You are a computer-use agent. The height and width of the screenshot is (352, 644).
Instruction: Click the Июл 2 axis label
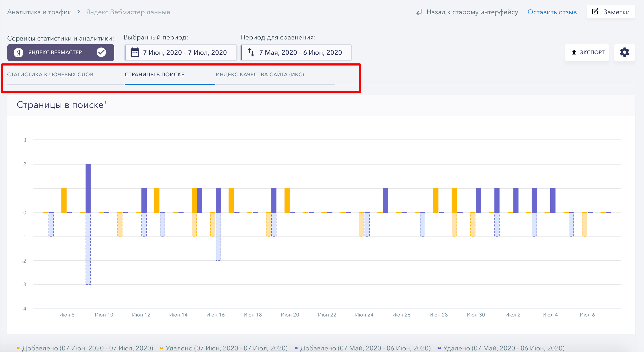pyautogui.click(x=513, y=315)
